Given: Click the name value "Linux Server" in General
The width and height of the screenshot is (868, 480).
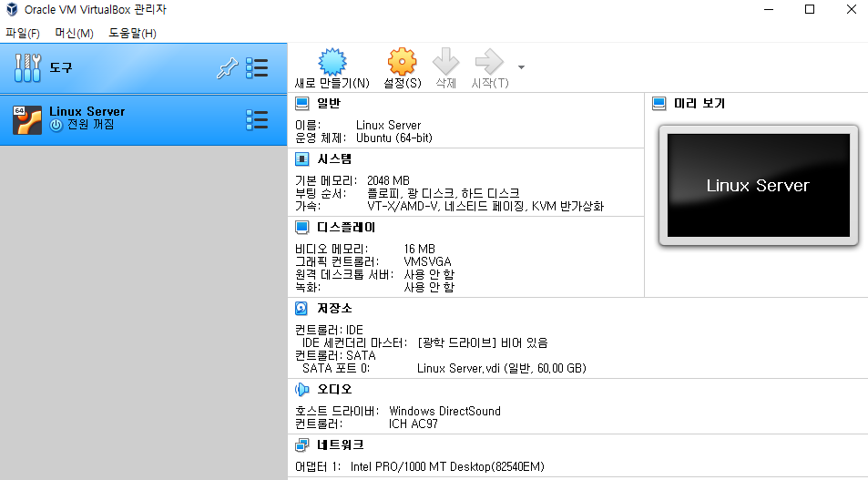Looking at the screenshot, I should click(x=388, y=126).
